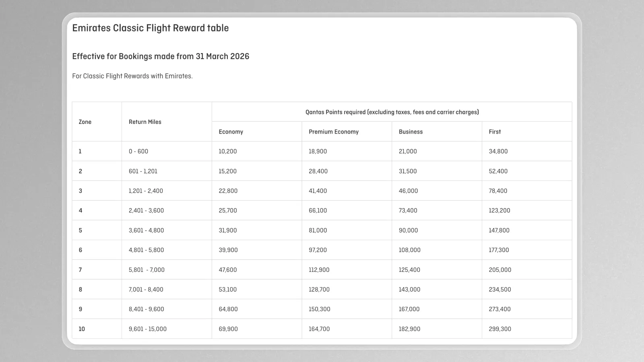Select the 34,800 First points cell

(527, 151)
